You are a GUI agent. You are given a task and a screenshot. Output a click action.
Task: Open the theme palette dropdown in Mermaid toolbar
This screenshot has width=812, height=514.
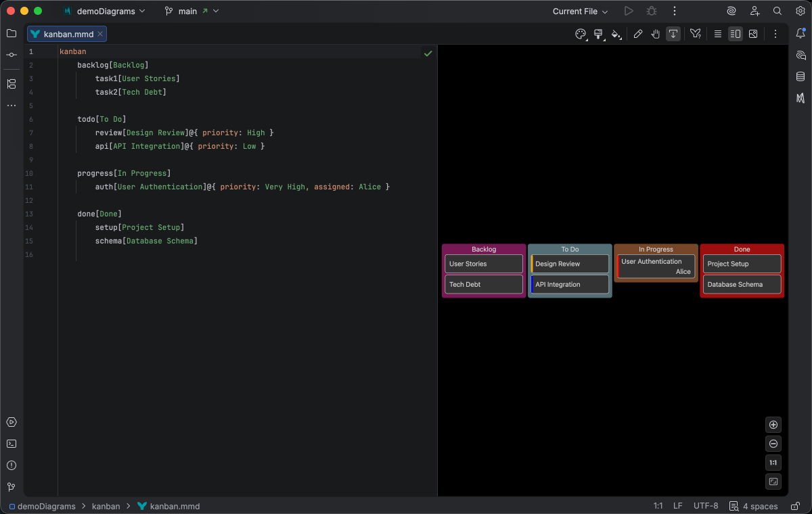[581, 34]
